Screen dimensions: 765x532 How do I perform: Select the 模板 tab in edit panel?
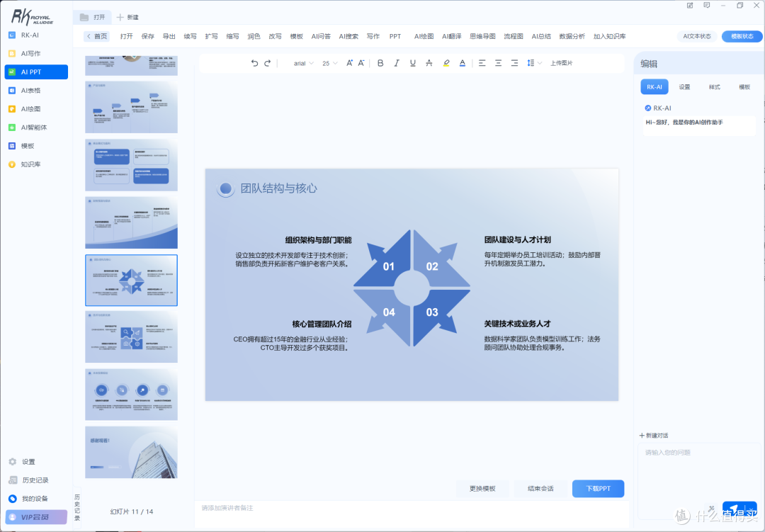pyautogui.click(x=744, y=87)
